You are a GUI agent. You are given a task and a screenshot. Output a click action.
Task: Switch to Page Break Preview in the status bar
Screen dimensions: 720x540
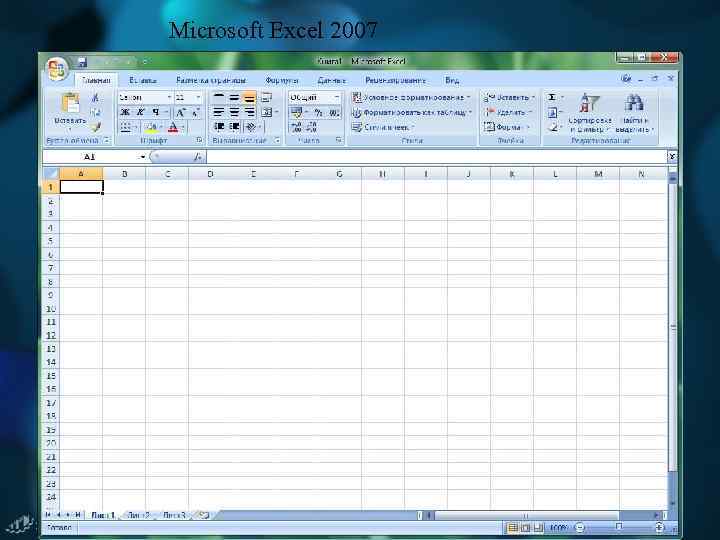[539, 528]
